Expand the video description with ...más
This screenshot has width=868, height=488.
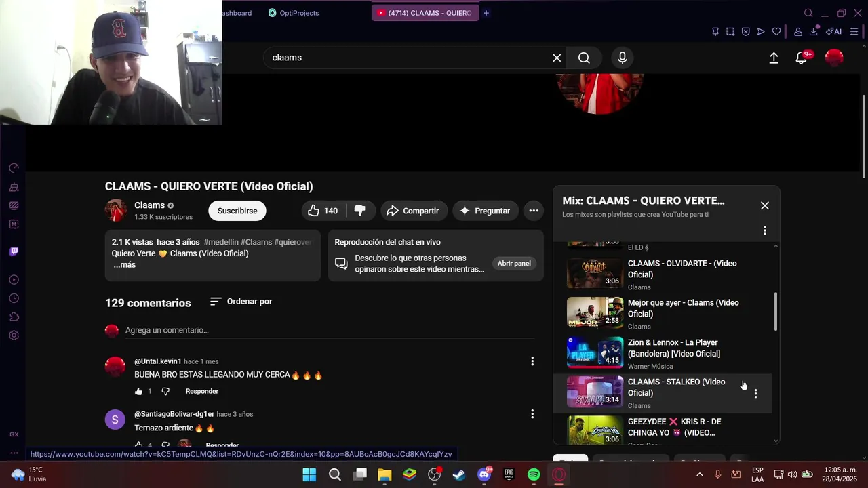coord(124,265)
